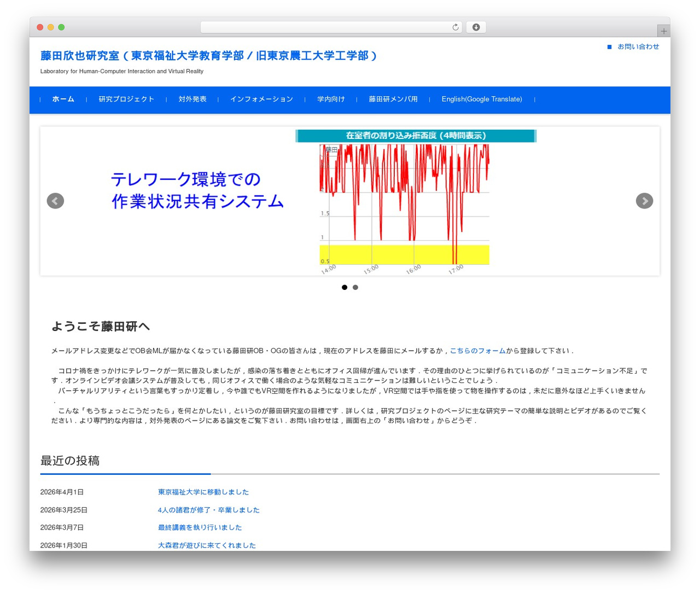Select the second slideshow dot
Image resolution: width=700 pixels, height=593 pixels.
(x=355, y=287)
